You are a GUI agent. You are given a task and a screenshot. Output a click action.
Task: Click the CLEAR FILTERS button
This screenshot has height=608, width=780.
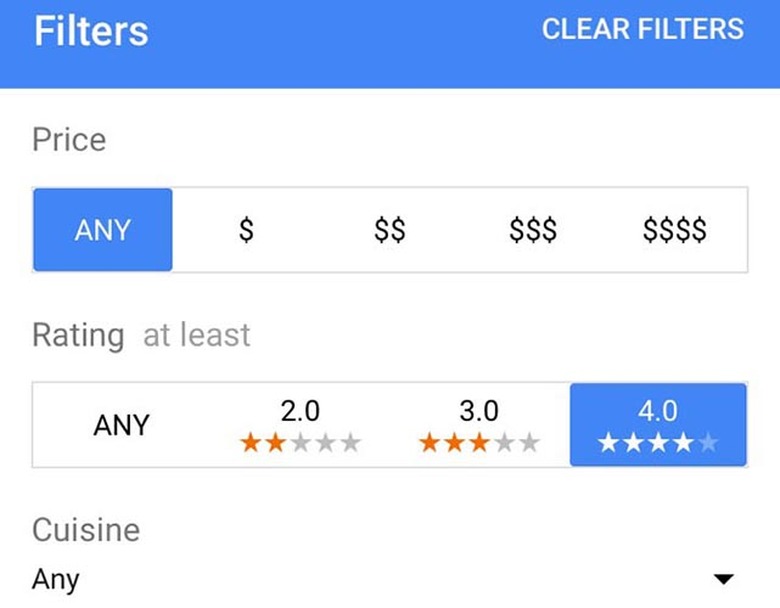click(x=642, y=29)
